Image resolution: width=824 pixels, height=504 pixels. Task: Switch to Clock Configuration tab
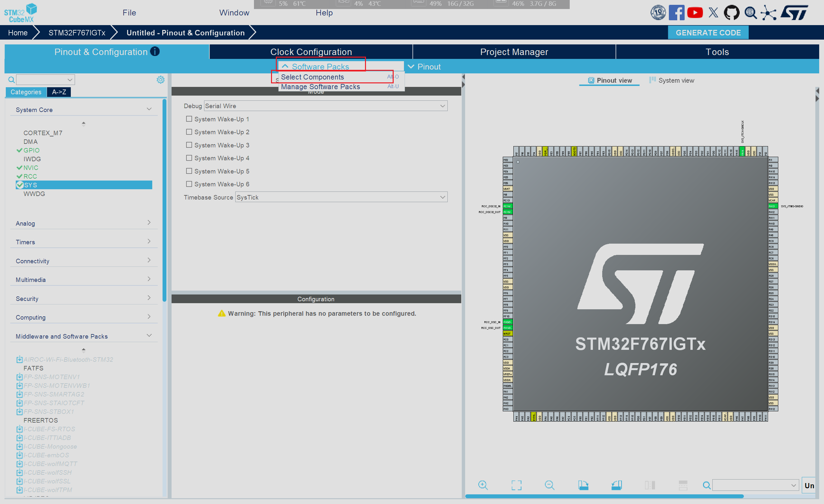(x=311, y=52)
